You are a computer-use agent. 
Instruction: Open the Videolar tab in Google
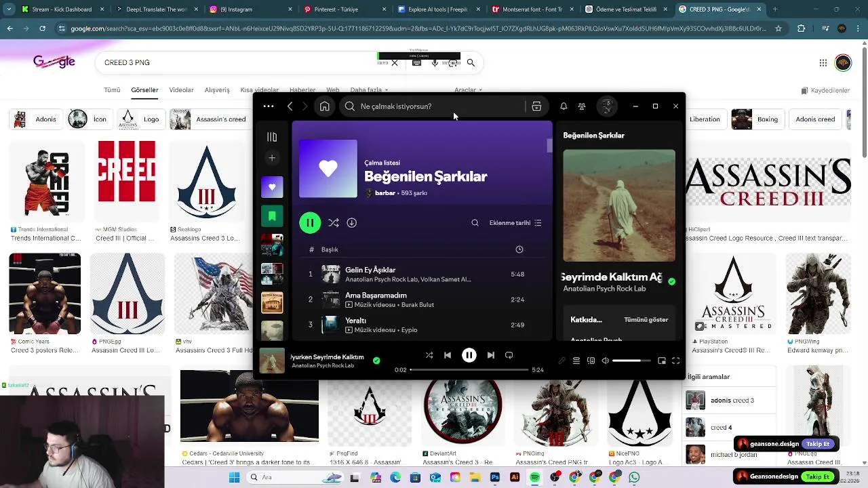pyautogui.click(x=181, y=90)
